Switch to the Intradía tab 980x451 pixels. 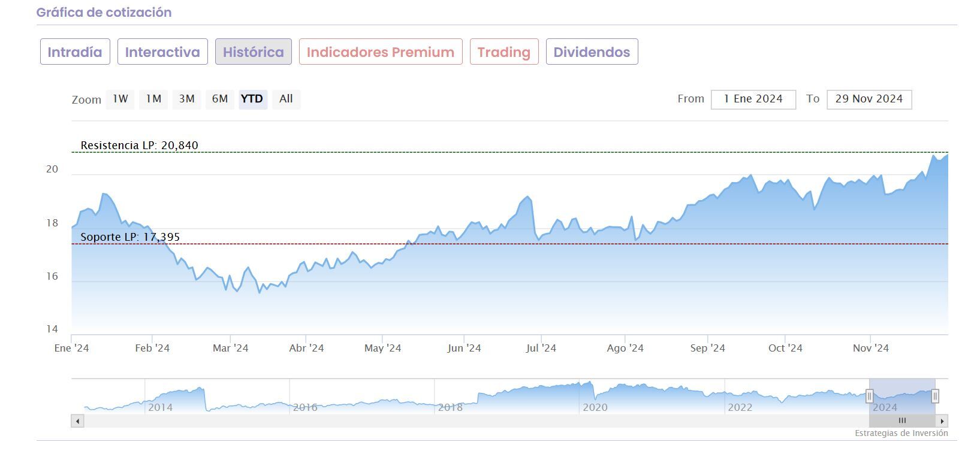[75, 52]
